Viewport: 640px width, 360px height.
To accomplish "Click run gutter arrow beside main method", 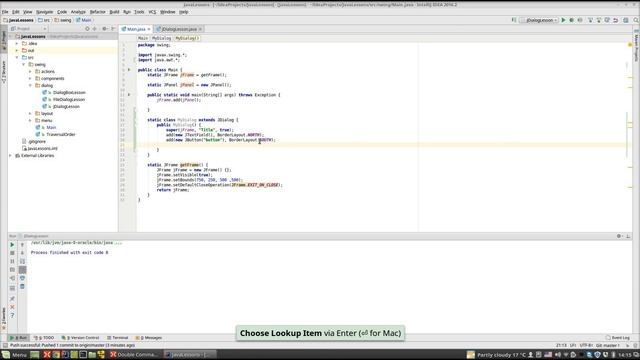I will (129, 95).
